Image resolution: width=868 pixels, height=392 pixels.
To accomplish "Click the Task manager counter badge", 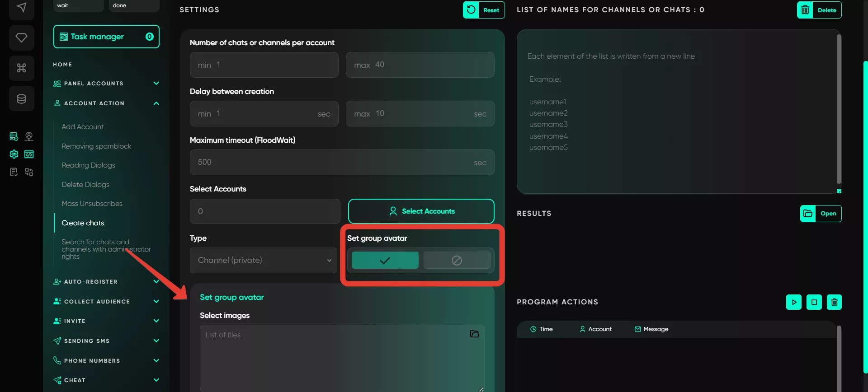I will 150,37.
